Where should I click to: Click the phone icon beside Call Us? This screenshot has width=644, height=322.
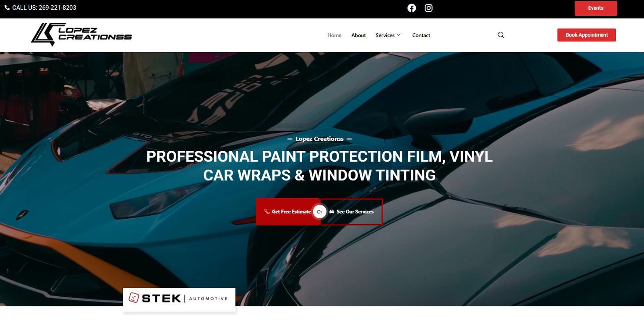pyautogui.click(x=7, y=8)
